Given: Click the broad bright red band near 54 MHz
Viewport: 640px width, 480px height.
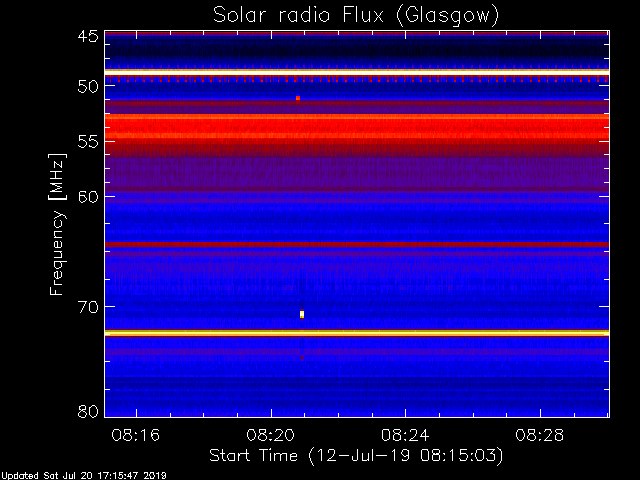Looking at the screenshot, I should click(357, 127).
